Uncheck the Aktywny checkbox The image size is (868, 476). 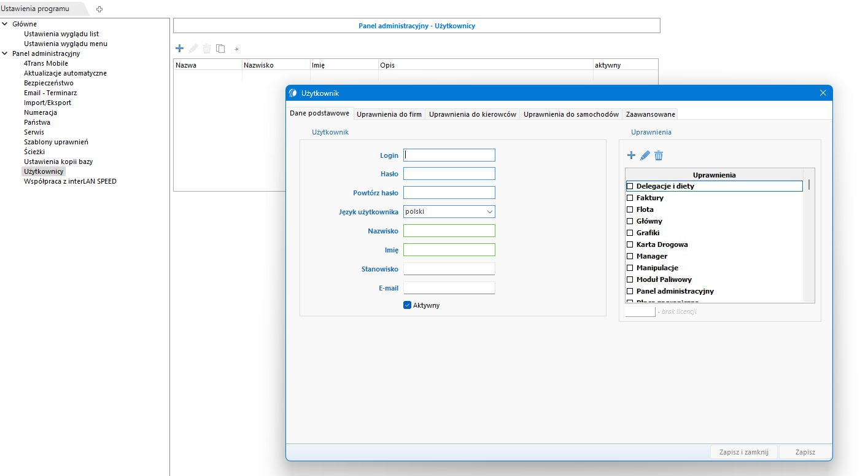click(407, 305)
